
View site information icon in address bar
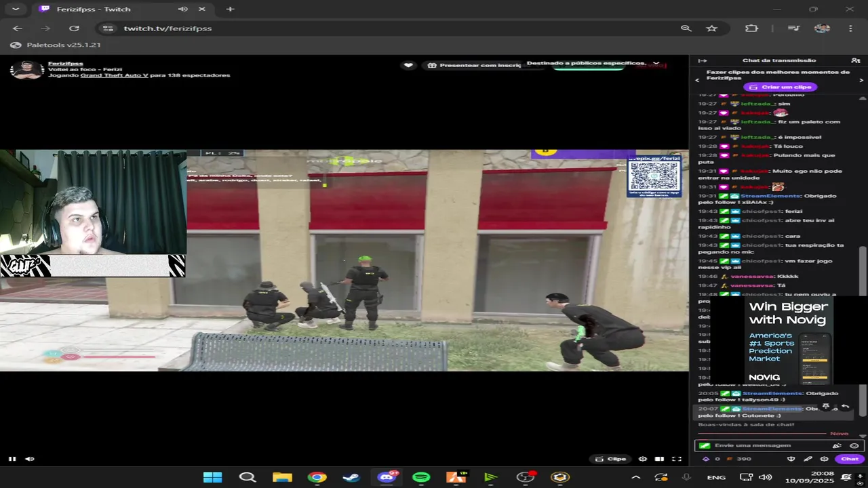[x=108, y=28]
